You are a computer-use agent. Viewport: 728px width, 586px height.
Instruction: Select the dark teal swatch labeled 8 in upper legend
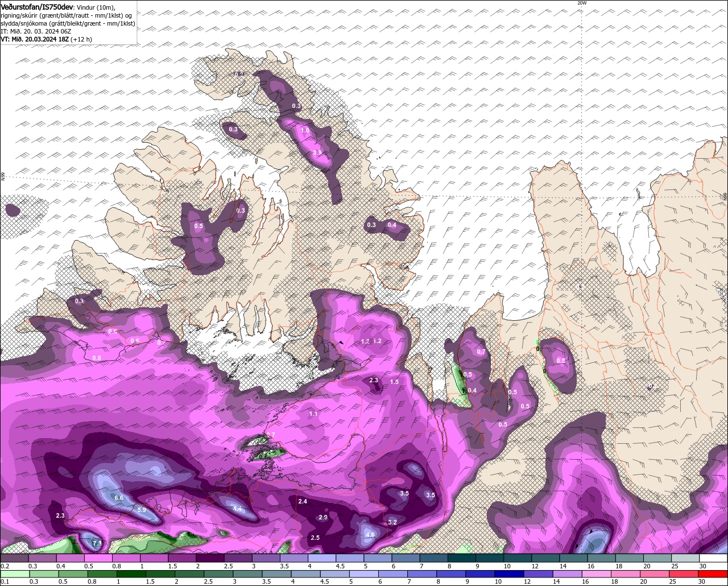462,558
